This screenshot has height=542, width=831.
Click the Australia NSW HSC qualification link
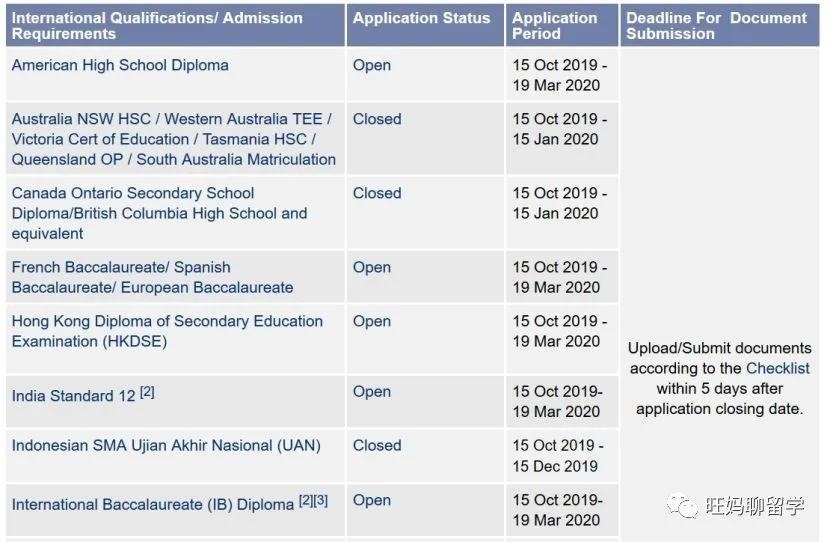tap(174, 139)
